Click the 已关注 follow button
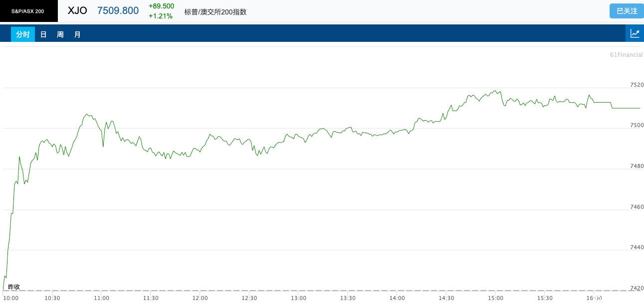 [x=627, y=11]
